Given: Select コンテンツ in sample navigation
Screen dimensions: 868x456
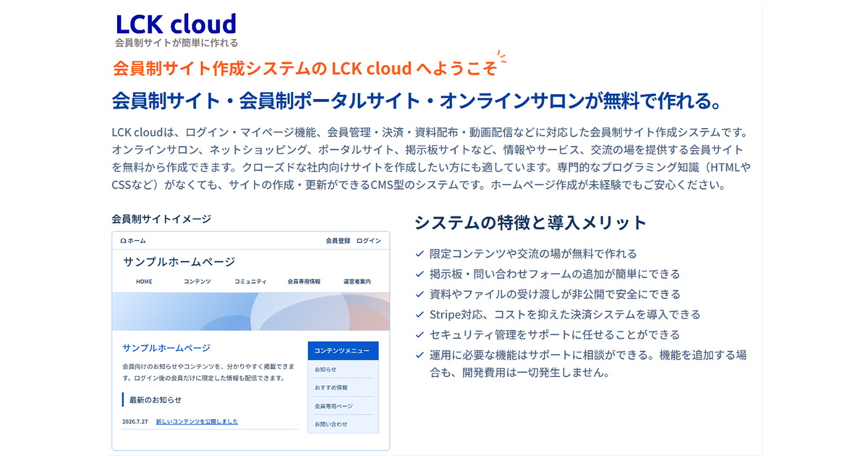Looking at the screenshot, I should click(197, 282).
